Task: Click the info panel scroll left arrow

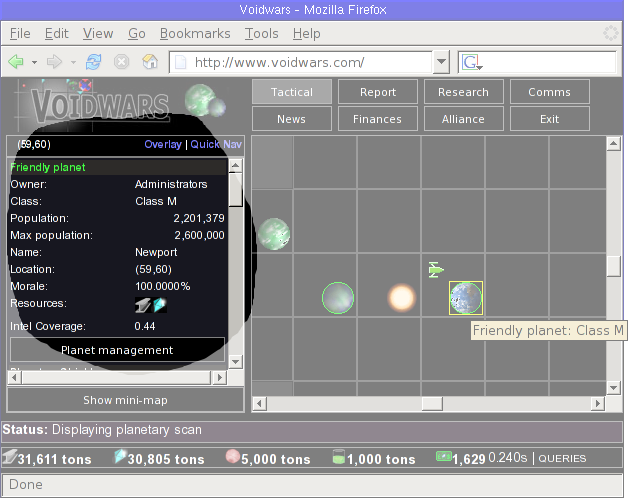Action: 15,378
